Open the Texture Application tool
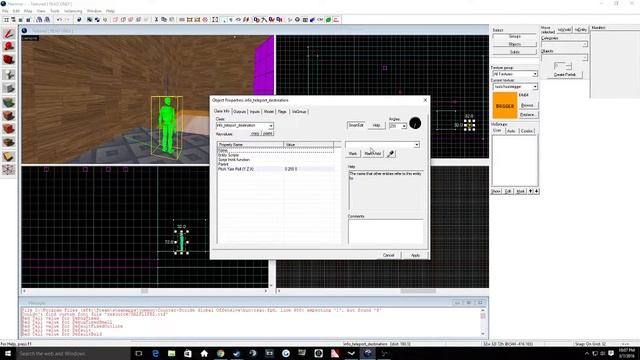 [x=9, y=102]
